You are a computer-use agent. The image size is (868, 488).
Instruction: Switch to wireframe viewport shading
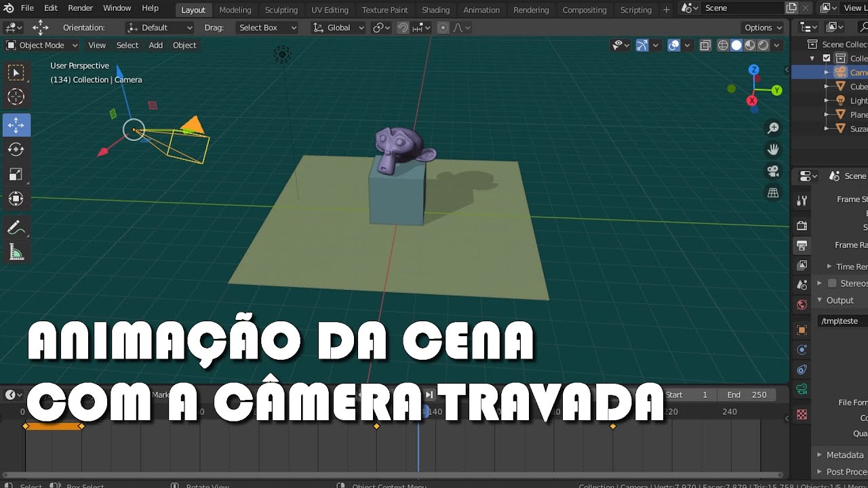pos(723,45)
